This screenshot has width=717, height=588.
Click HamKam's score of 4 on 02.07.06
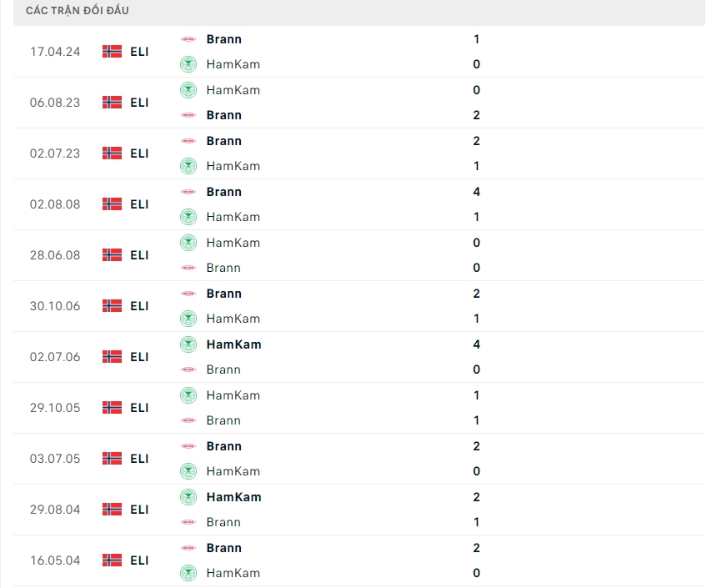coord(476,344)
